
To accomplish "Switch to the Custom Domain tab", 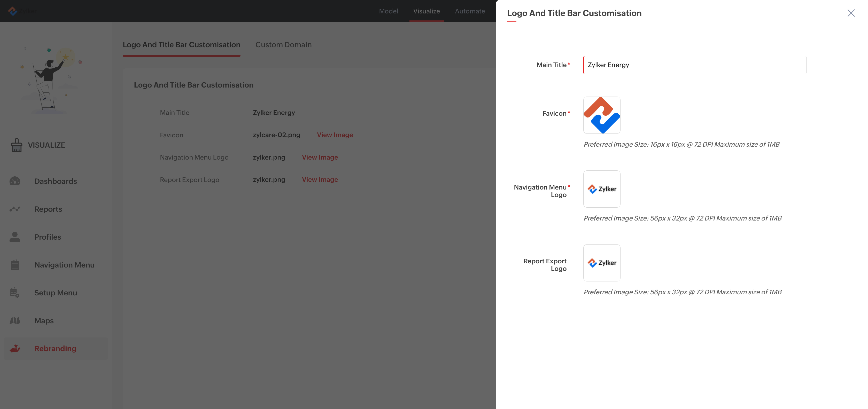I will coord(283,45).
